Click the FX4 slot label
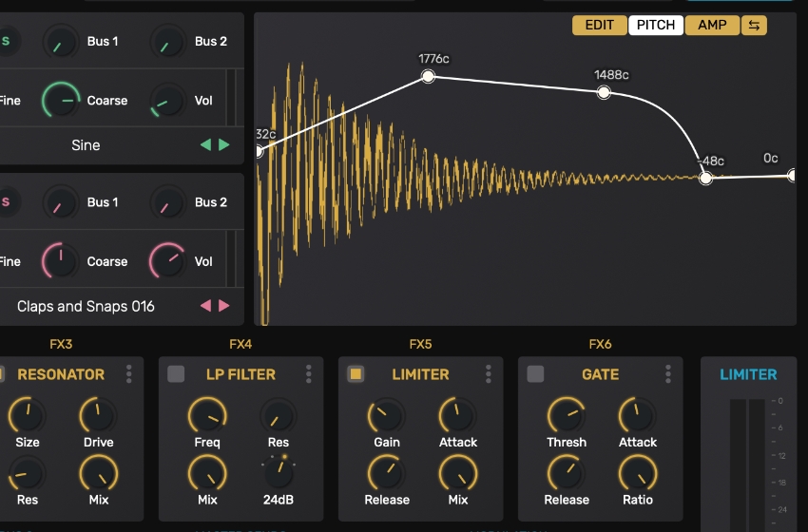 (x=240, y=344)
